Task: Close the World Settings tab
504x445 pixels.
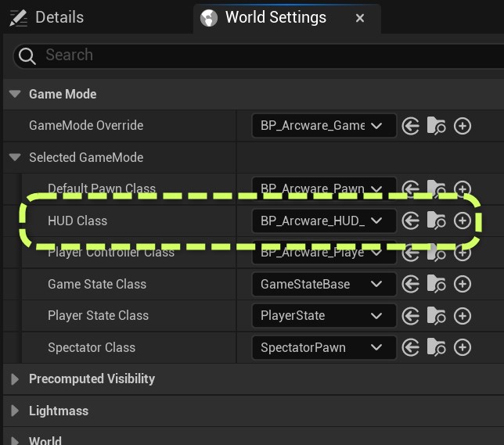Action: tap(360, 17)
